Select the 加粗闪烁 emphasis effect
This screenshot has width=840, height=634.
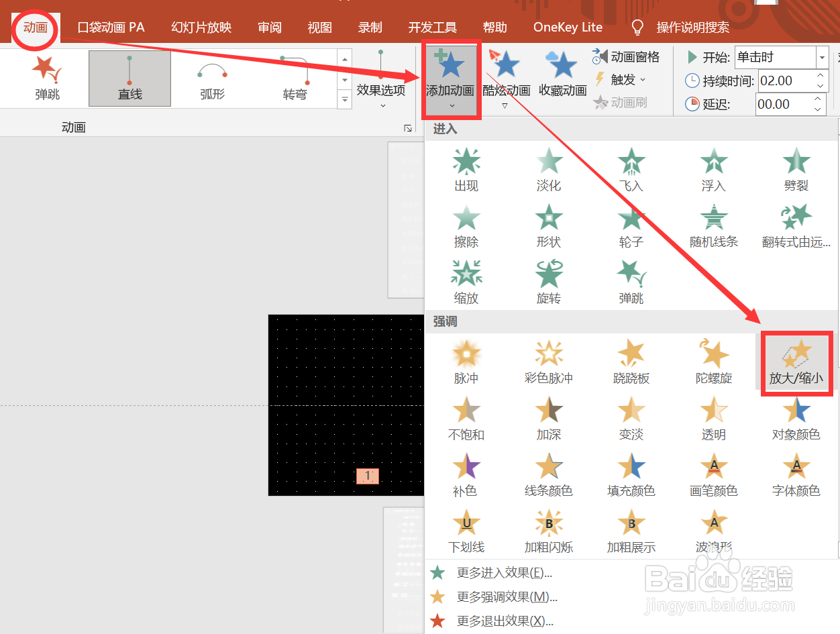pos(549,532)
